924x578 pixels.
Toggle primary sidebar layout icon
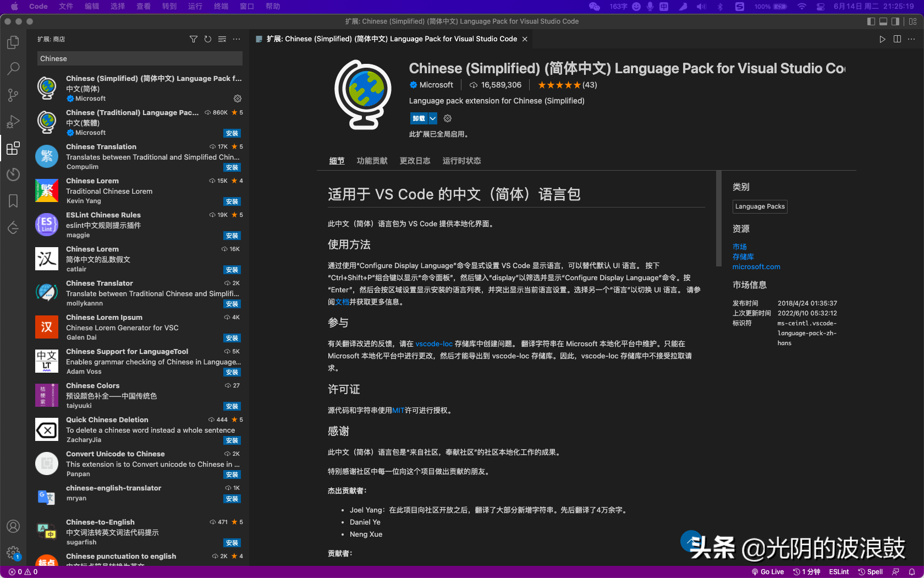click(871, 21)
